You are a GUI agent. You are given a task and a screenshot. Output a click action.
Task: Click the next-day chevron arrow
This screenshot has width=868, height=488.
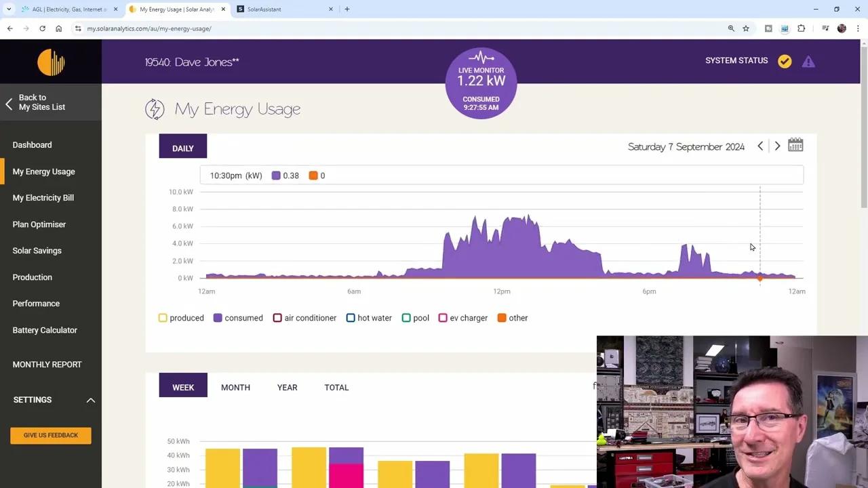(777, 145)
